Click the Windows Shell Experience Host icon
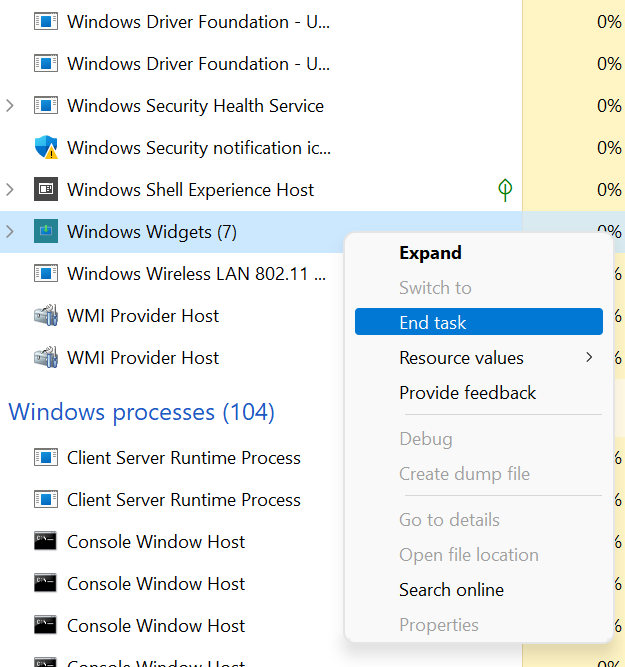This screenshot has width=625, height=667. coord(46,189)
